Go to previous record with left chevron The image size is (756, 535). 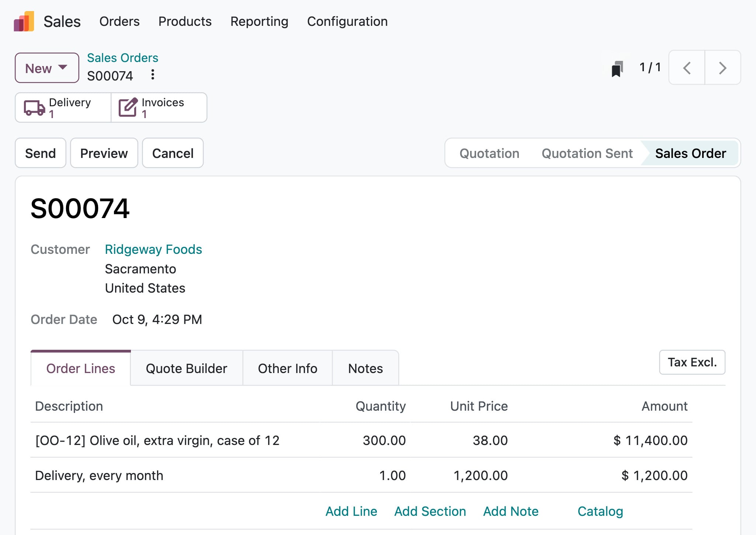(x=687, y=68)
